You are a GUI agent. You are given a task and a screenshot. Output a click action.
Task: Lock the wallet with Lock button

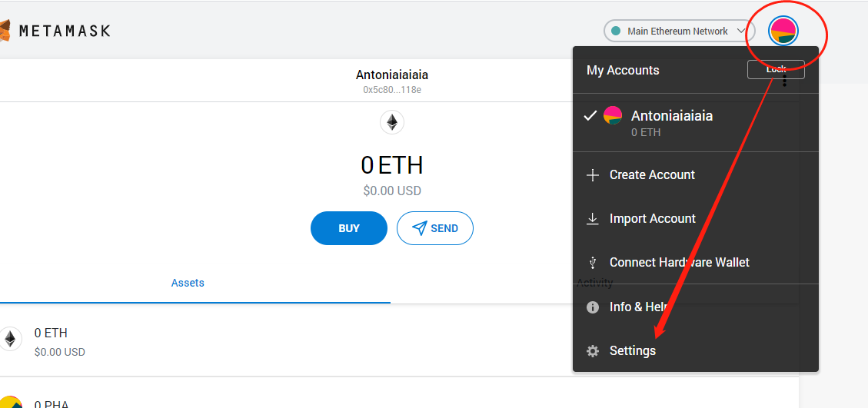coord(776,69)
